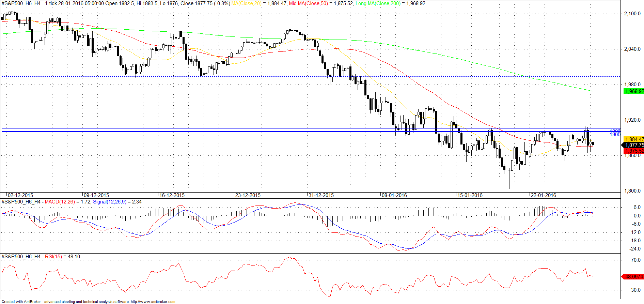Click the 08-01-2016 date marker
The image size is (644, 304).
point(394,195)
